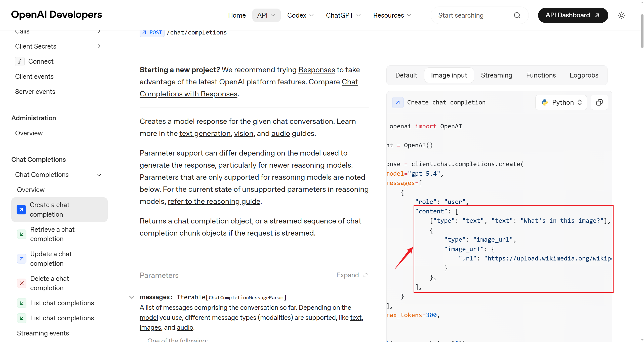Toggle the light/dark theme sun icon
The width and height of the screenshot is (644, 342).
pos(621,15)
